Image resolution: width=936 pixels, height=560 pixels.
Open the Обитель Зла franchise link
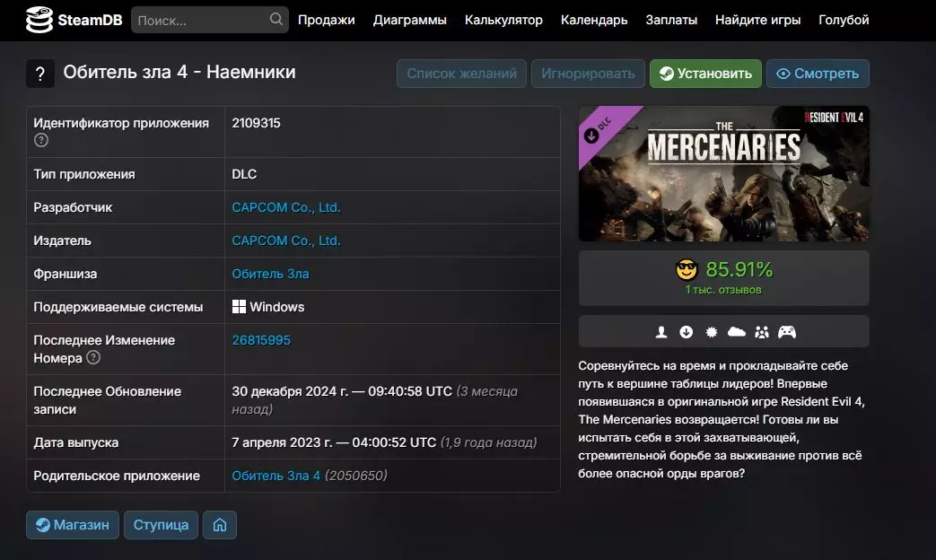coord(270,274)
